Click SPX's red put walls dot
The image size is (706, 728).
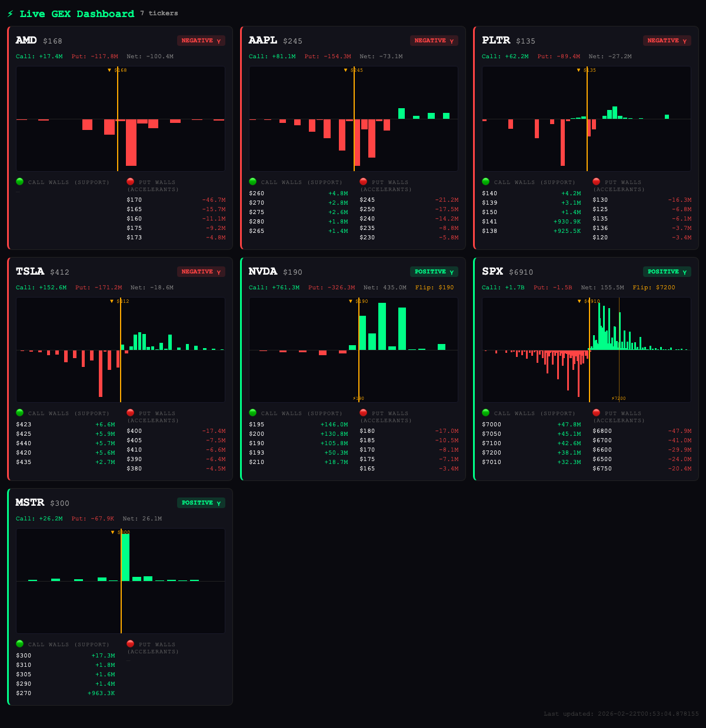(x=597, y=413)
